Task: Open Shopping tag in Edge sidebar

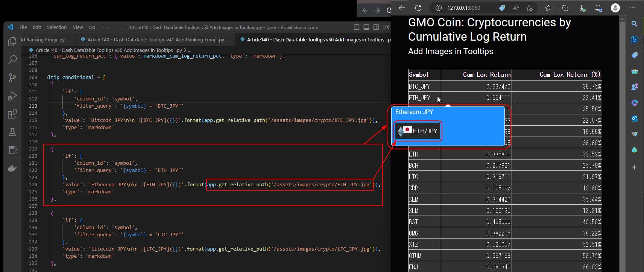Action: [x=635, y=55]
